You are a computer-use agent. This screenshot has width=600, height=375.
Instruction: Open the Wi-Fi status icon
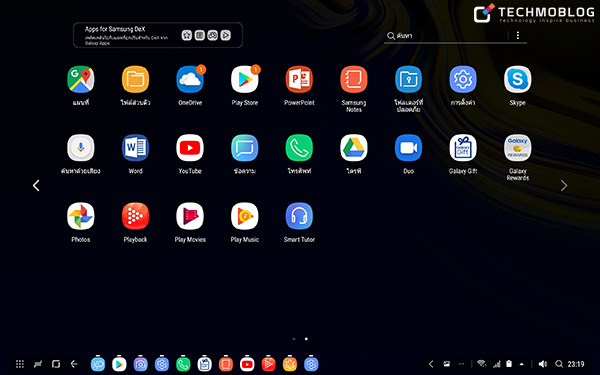pyautogui.click(x=482, y=364)
